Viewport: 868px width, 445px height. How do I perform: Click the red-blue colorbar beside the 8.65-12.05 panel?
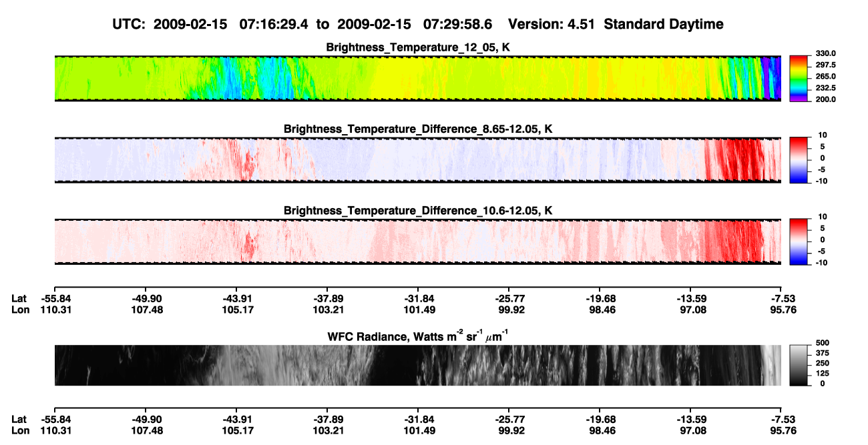pos(799,160)
